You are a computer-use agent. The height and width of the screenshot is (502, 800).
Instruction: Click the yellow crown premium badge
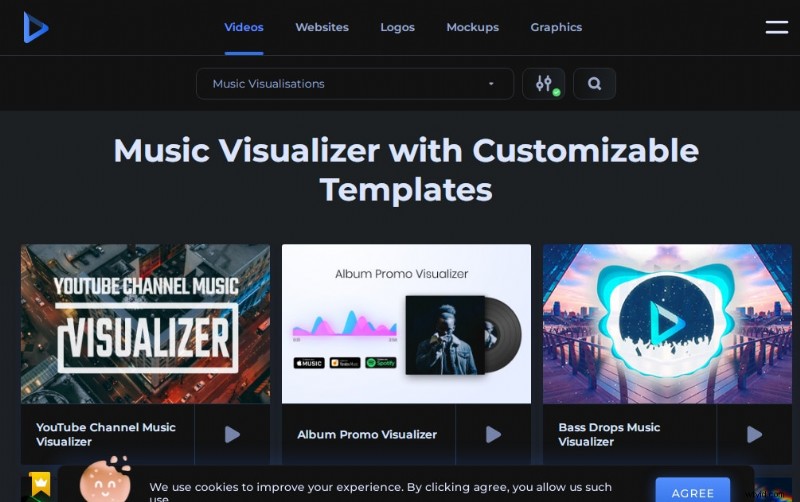click(40, 484)
